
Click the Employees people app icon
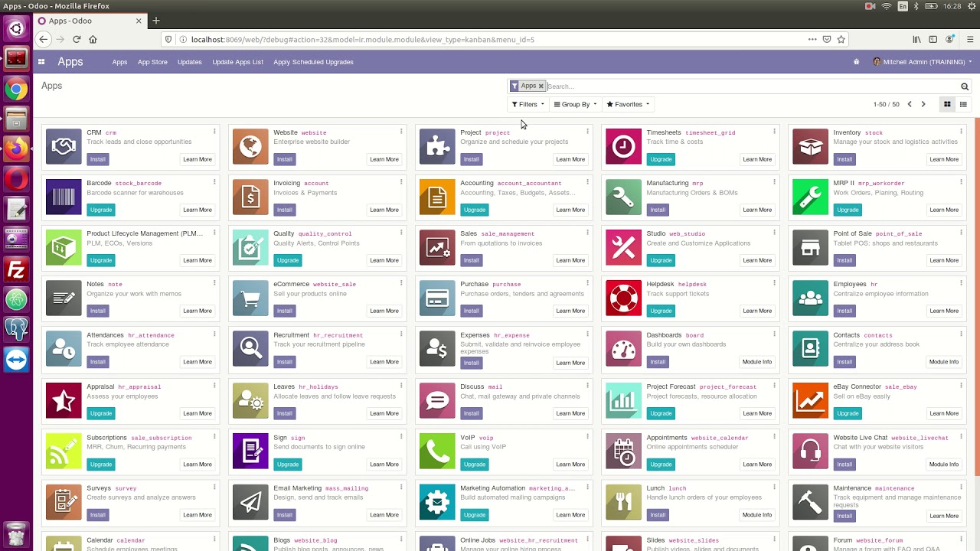click(811, 298)
